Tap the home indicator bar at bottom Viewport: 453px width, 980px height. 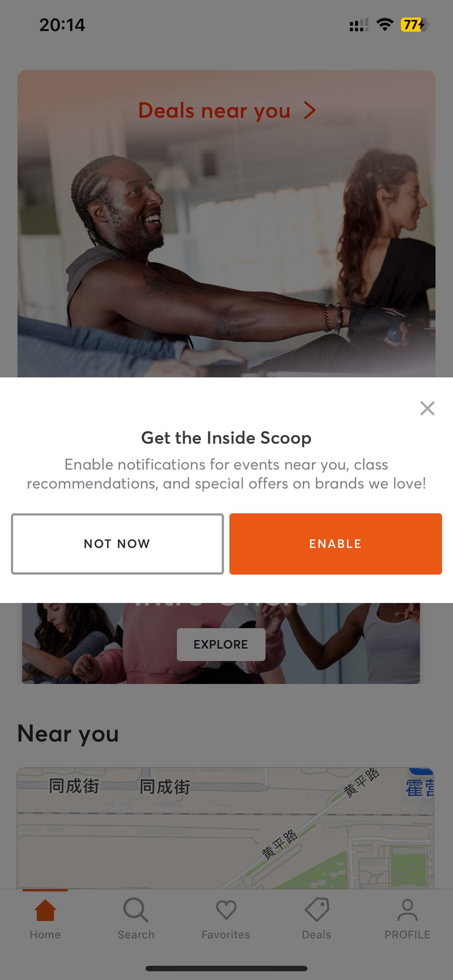click(x=226, y=968)
